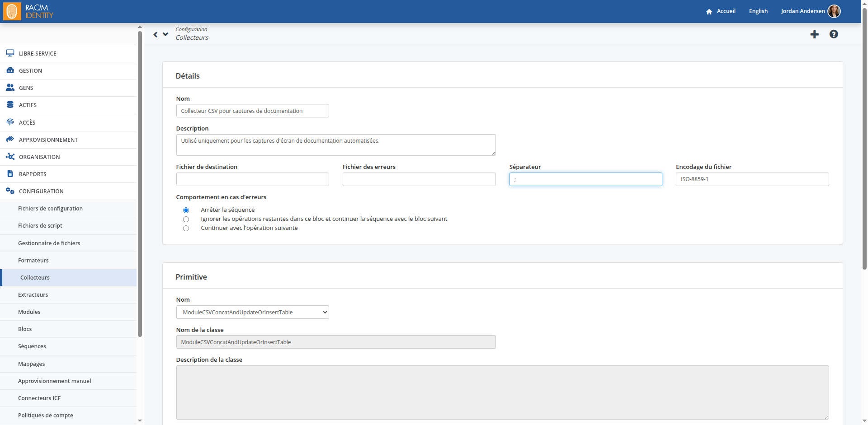Click the plus icon to add a collector
Viewport: 868px width, 425px height.
coord(814,34)
